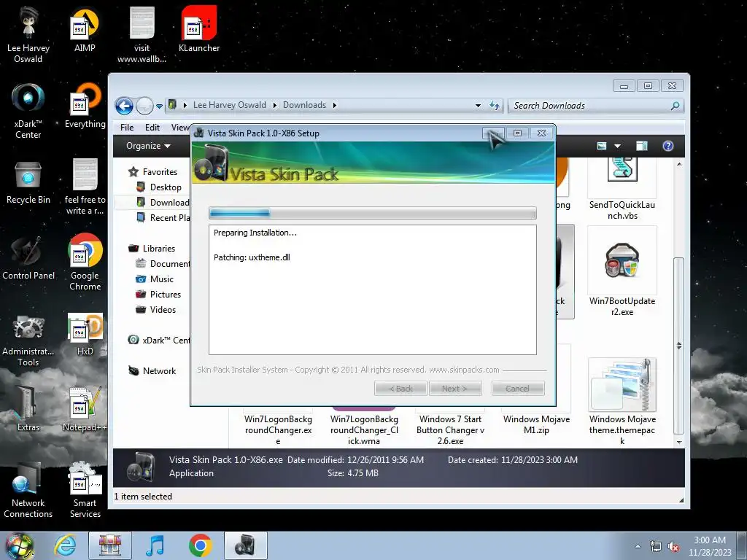Expand the Organize dropdown menu
The width and height of the screenshot is (747, 560).
(148, 146)
